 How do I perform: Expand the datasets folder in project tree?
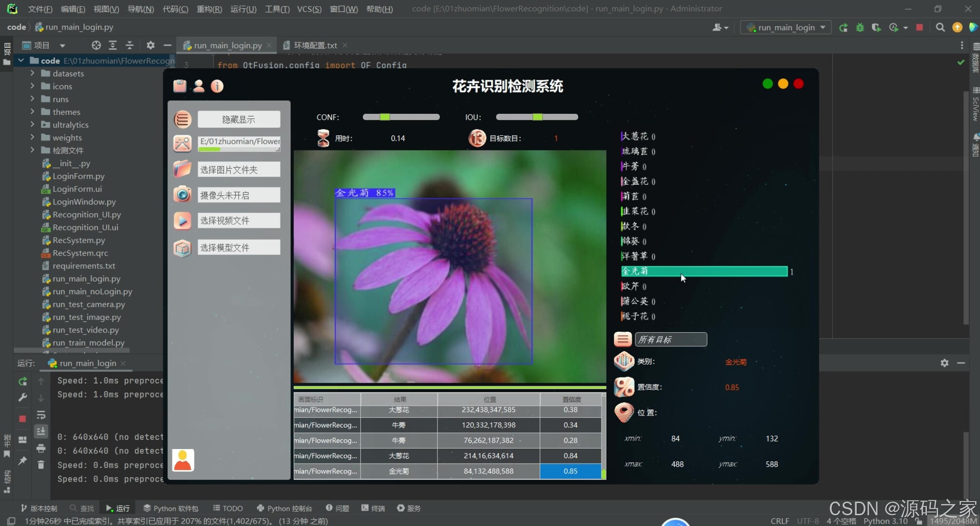[x=32, y=73]
